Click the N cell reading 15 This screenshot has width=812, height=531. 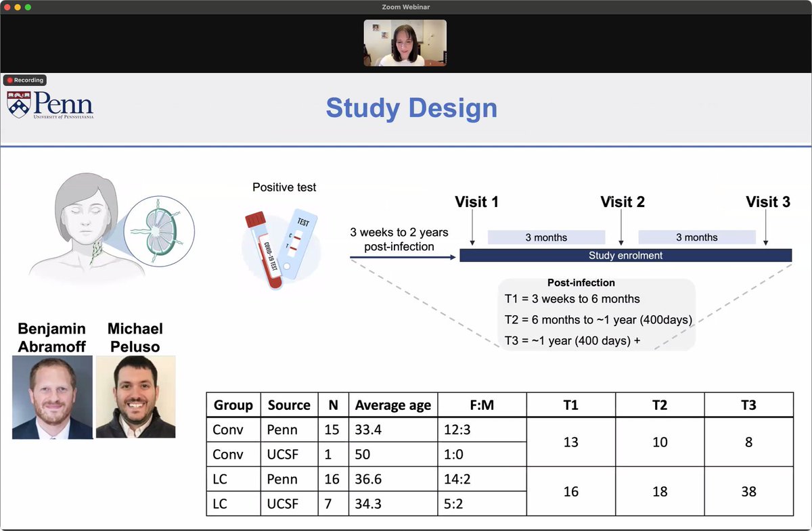[x=333, y=430]
